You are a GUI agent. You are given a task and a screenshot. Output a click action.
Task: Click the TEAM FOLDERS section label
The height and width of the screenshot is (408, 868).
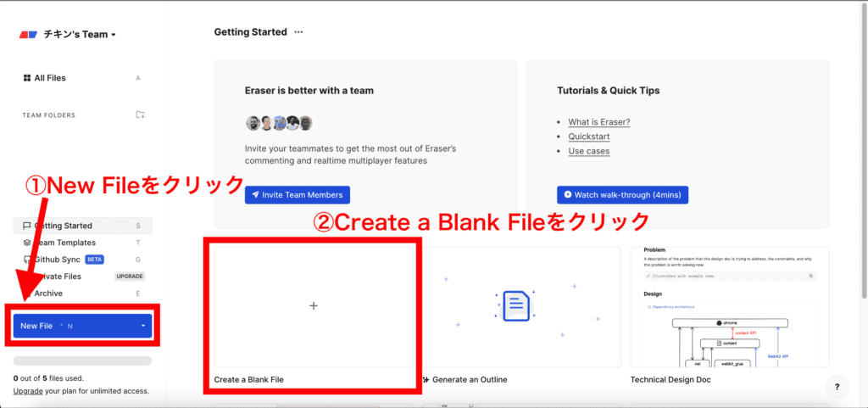click(x=48, y=115)
